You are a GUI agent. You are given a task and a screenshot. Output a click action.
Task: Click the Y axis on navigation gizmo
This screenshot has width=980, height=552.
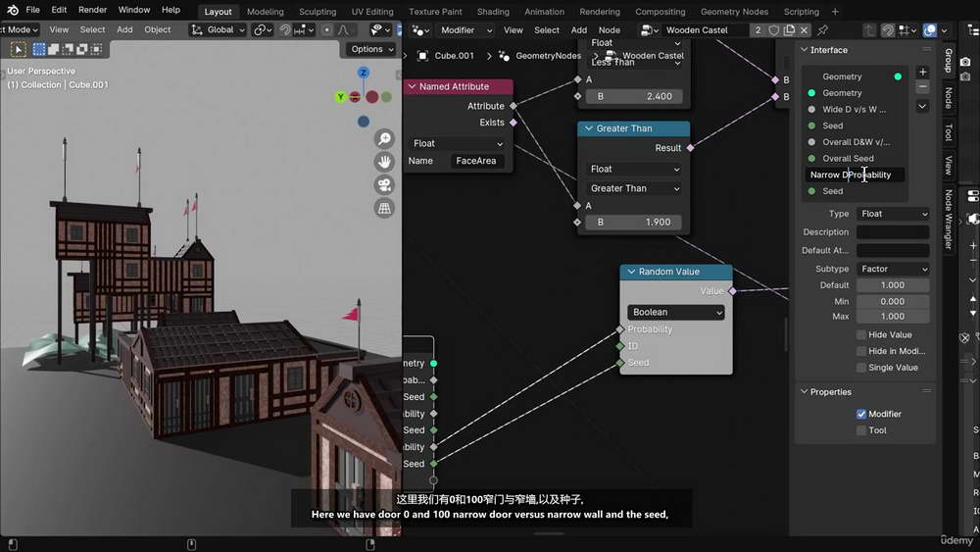click(x=341, y=97)
